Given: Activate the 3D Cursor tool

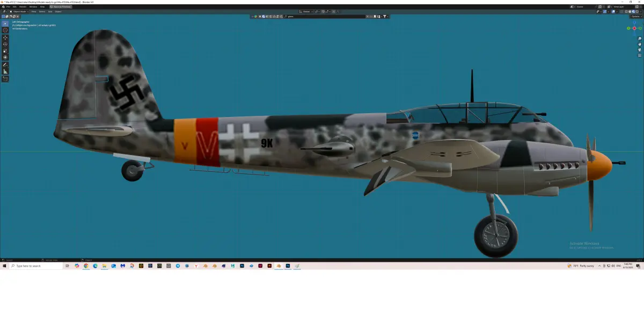Looking at the screenshot, I should click(5, 30).
